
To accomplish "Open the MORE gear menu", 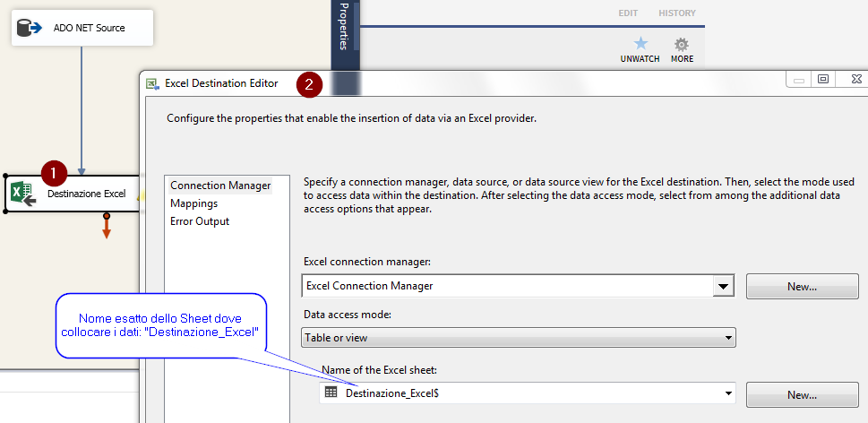I will tap(682, 44).
